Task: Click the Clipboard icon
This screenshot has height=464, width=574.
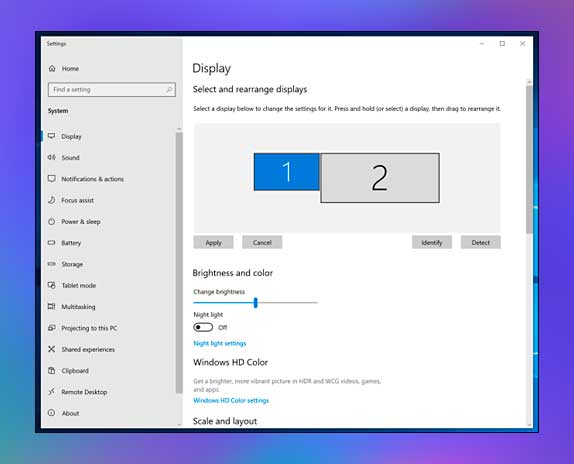Action: tap(52, 370)
